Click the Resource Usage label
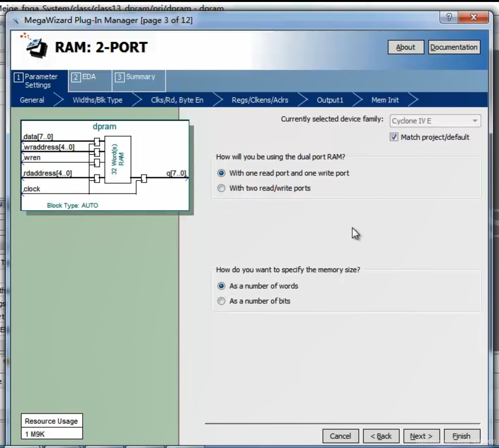The height and width of the screenshot is (448, 499). coord(51,421)
